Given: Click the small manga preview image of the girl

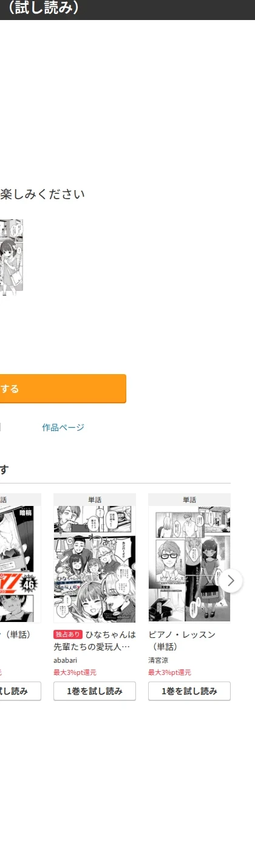Looking at the screenshot, I should [x=12, y=258].
